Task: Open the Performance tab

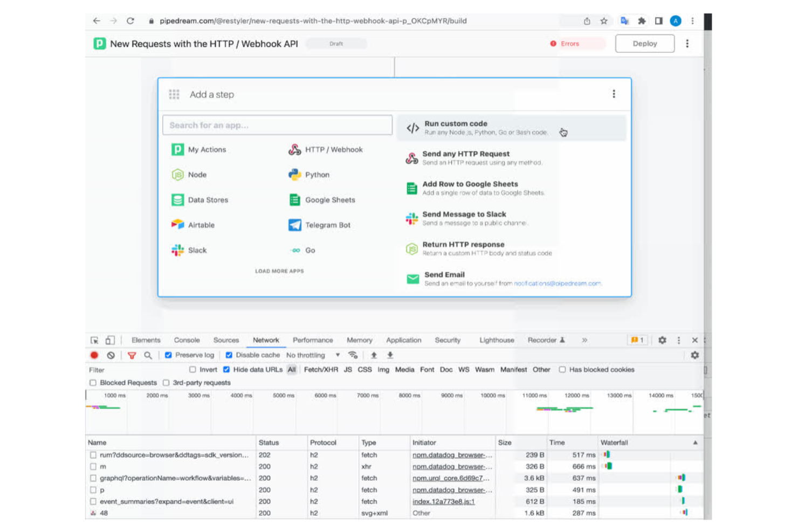Action: click(313, 340)
